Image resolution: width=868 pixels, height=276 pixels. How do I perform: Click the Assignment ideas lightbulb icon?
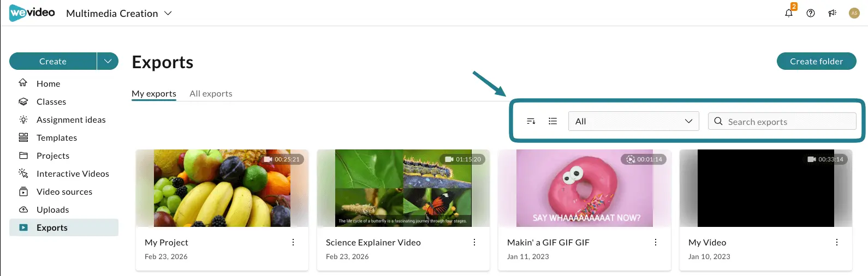coord(23,119)
